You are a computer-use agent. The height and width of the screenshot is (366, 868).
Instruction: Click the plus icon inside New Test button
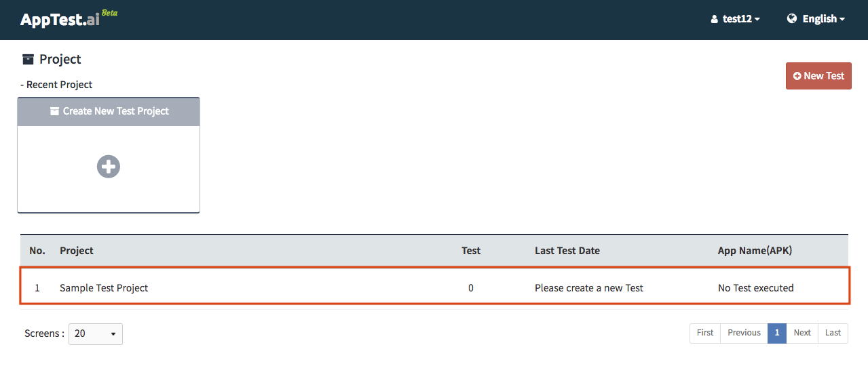click(x=797, y=76)
